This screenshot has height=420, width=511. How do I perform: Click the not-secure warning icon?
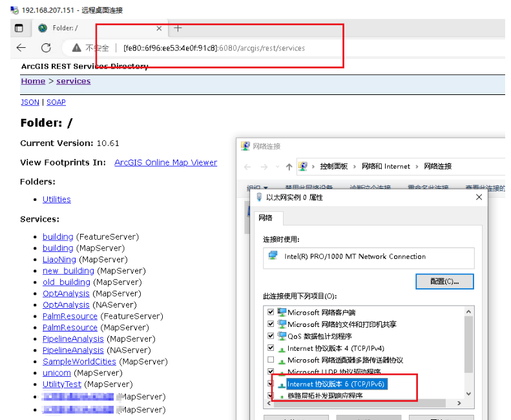coord(77,48)
